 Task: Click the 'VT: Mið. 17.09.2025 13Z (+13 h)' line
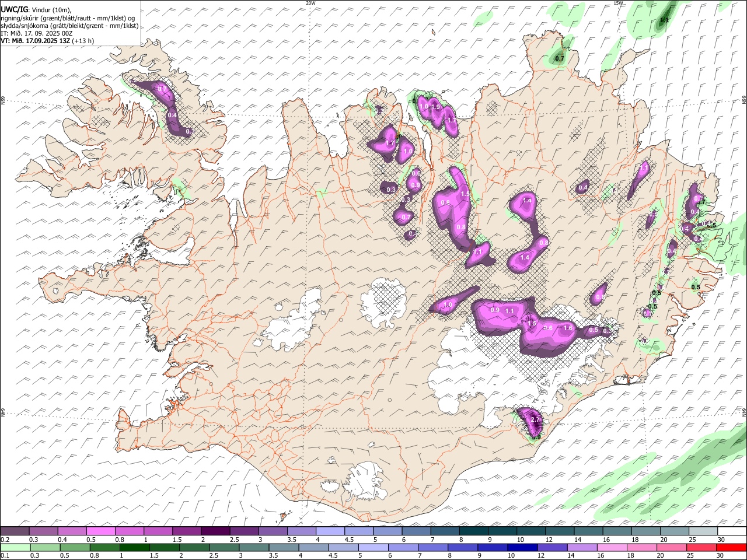coord(47,41)
